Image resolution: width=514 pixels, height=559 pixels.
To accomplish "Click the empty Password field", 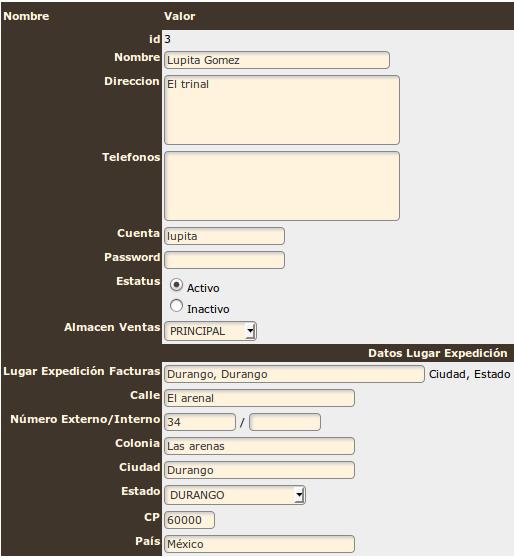I will tap(224, 260).
